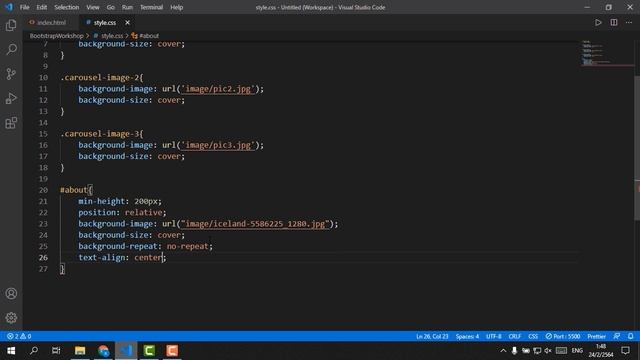
Task: Click style.css in the breadcrumb
Action: 112,36
